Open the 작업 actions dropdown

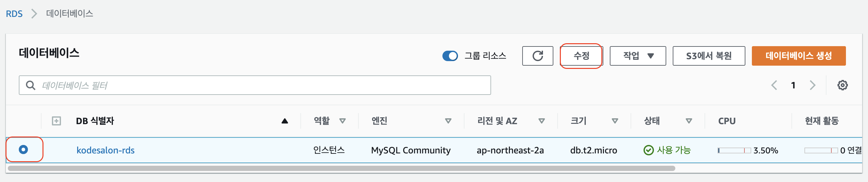click(637, 56)
